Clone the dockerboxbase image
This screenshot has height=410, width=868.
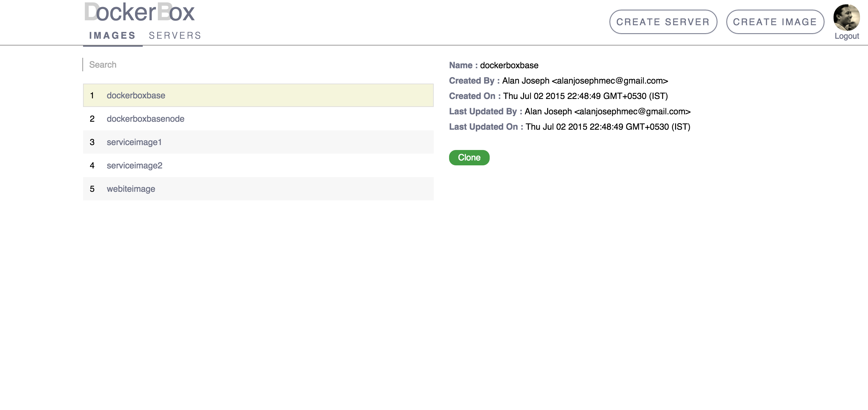pos(469,158)
